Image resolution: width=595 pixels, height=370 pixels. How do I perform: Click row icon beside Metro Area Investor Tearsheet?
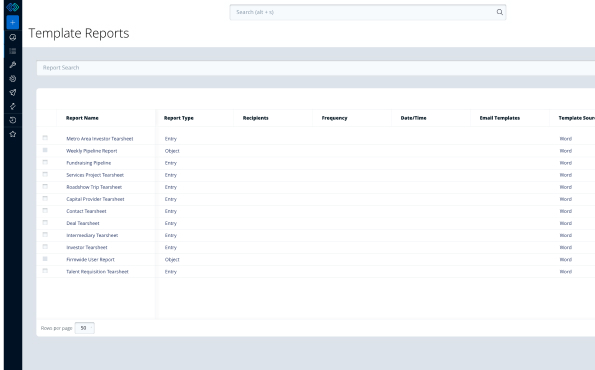click(x=45, y=138)
